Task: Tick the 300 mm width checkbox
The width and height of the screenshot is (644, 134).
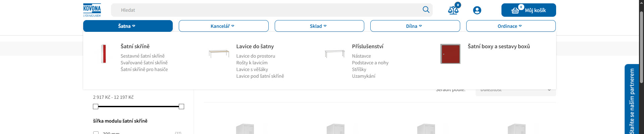Action: (x=96, y=133)
